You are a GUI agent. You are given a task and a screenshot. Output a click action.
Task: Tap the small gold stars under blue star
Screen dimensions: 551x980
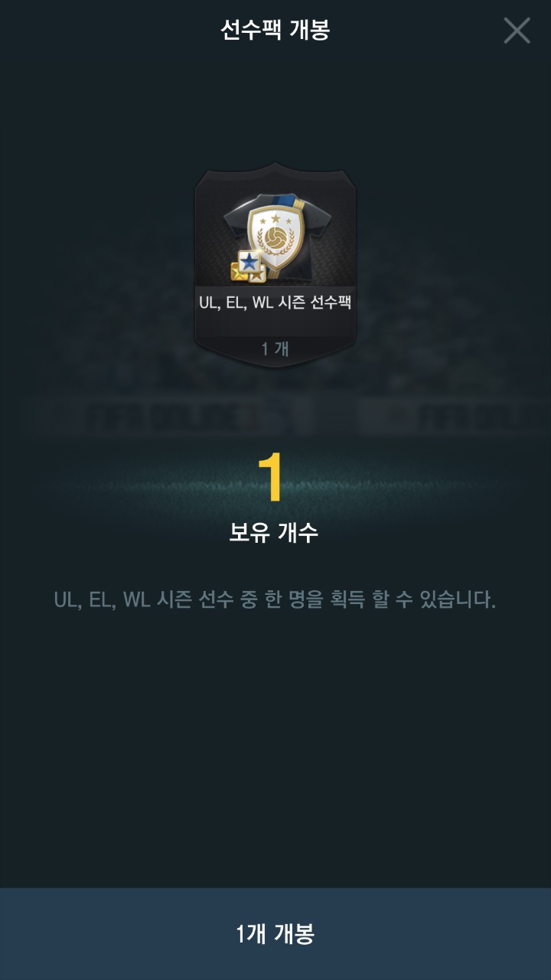246,273
